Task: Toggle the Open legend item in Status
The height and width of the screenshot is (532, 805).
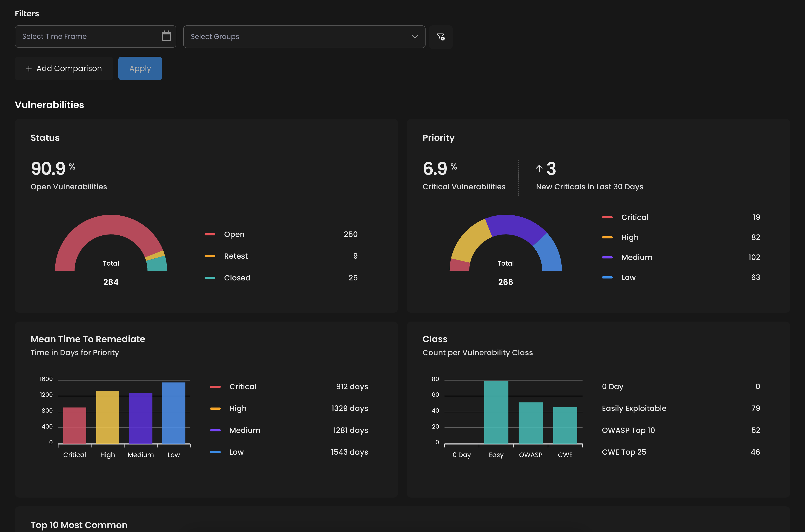Action: (234, 235)
